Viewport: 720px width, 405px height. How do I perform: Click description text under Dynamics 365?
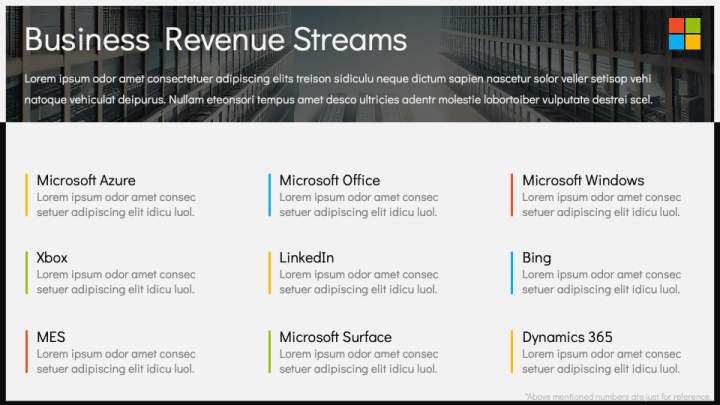coord(602,361)
